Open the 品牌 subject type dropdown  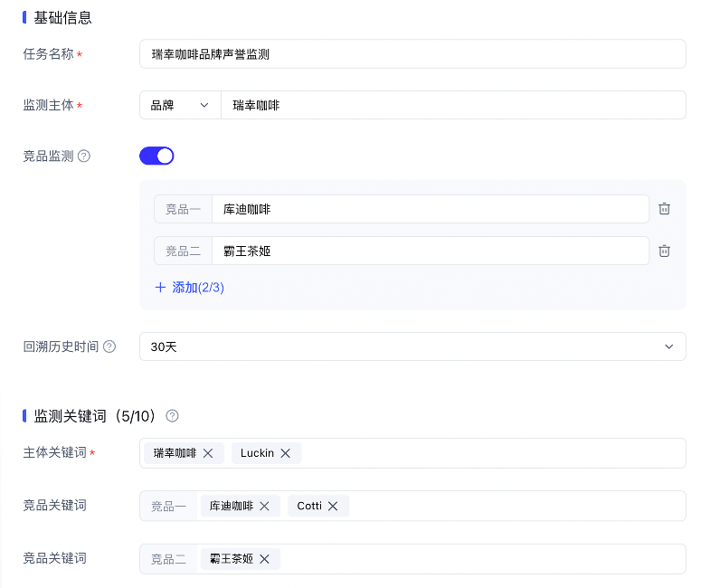[x=180, y=105]
